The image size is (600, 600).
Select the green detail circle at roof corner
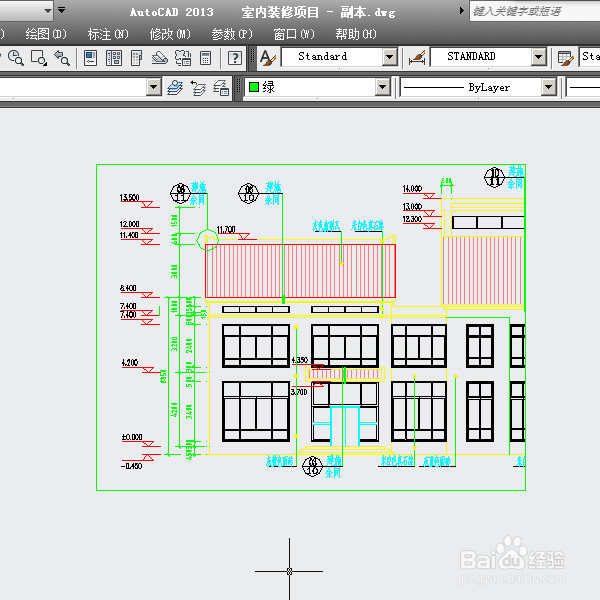(x=207, y=240)
